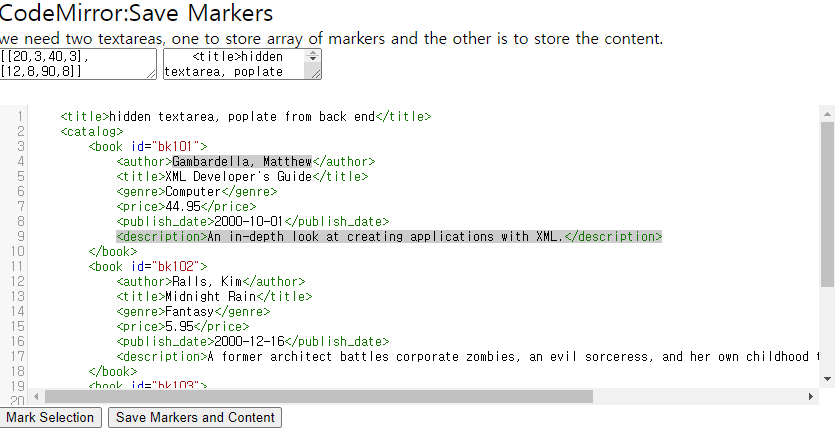
Task: Click editor horizontal scrollbar left arrow
Action: coord(36,396)
